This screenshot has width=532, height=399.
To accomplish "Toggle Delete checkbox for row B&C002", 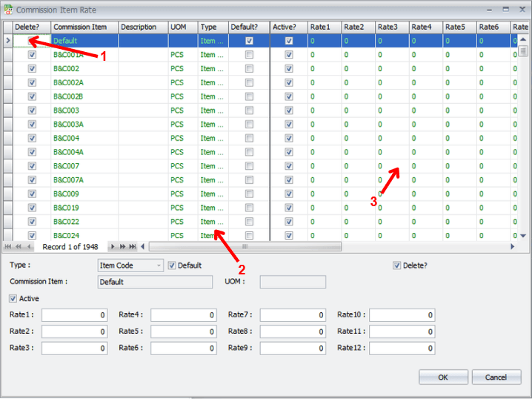I will pyautogui.click(x=32, y=69).
